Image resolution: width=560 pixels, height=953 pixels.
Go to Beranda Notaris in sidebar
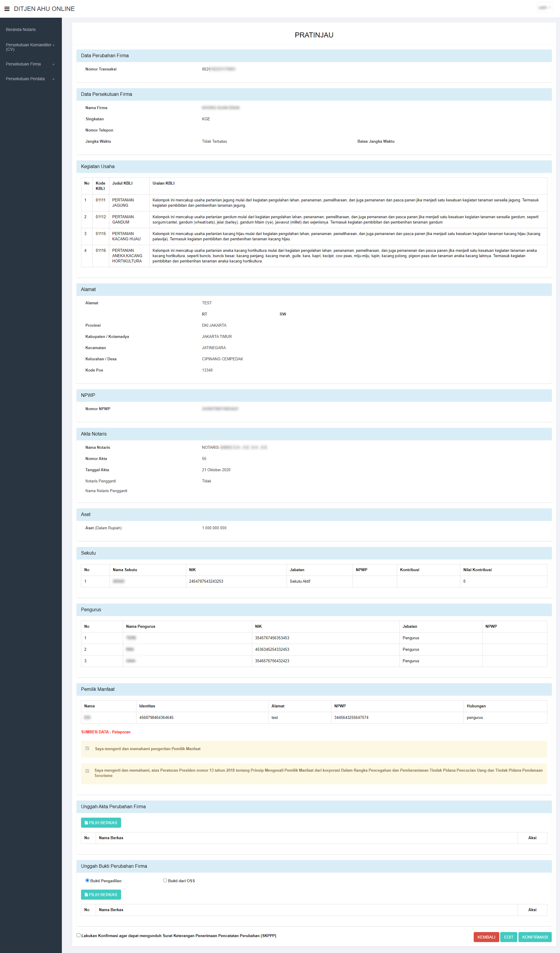(x=21, y=29)
